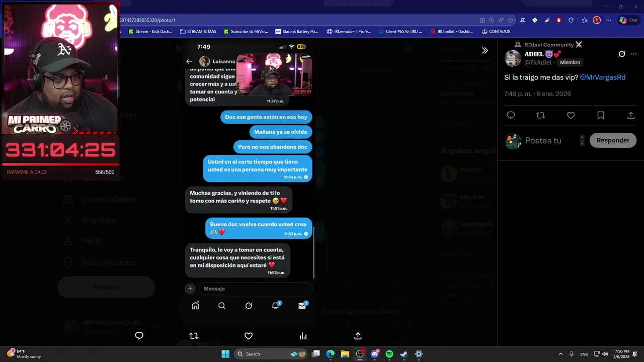Screen dimensions: 644x362
Task: Open the 'Stream - Kick Dash...' bookmark
Action: (150, 31)
